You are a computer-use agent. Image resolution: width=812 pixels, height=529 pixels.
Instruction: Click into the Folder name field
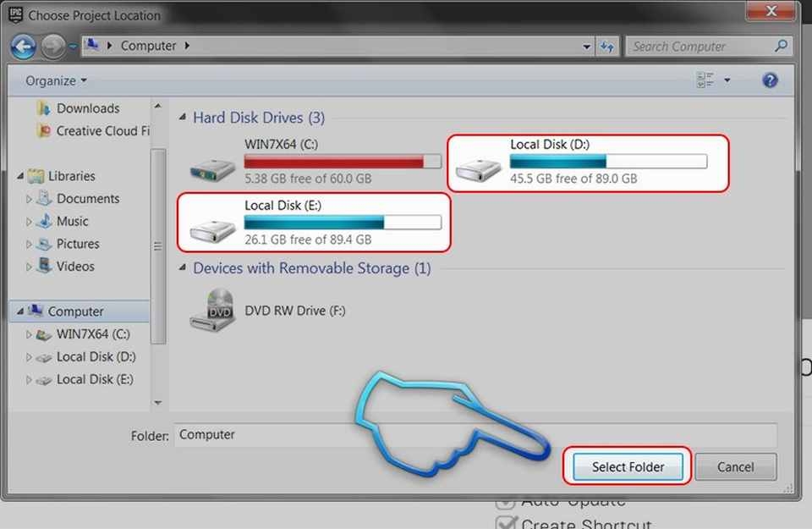[x=475, y=435]
